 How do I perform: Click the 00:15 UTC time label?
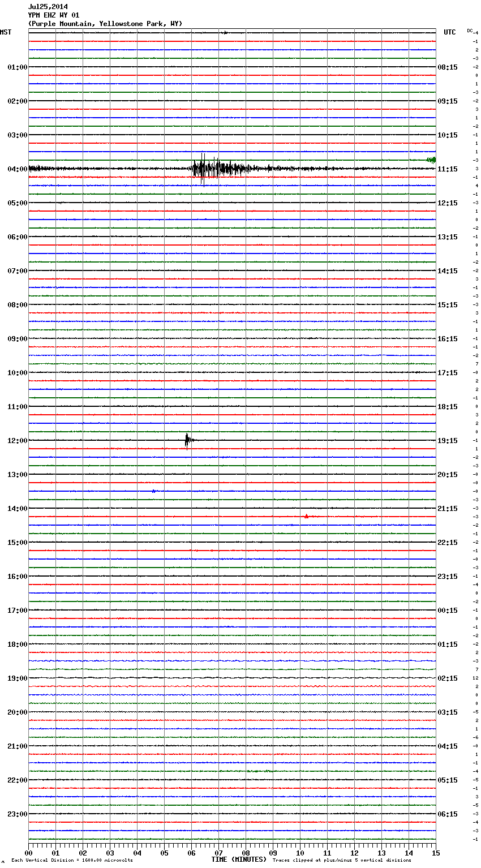click(x=448, y=611)
